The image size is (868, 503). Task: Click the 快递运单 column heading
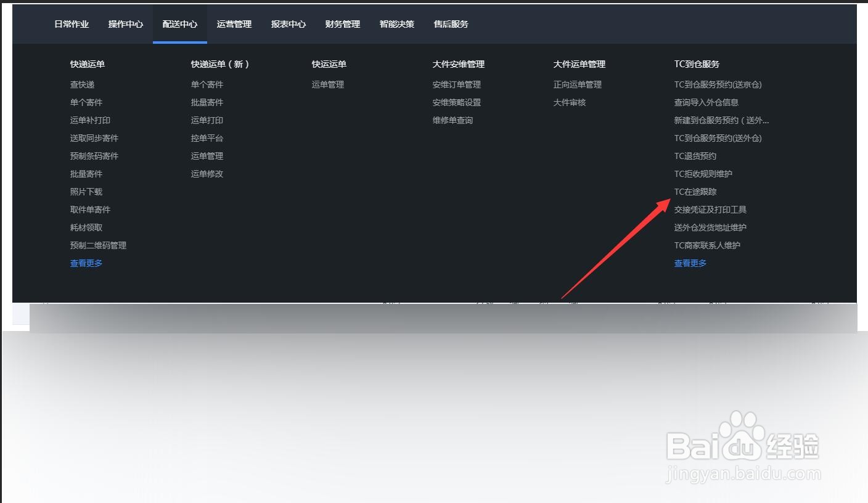[88, 64]
